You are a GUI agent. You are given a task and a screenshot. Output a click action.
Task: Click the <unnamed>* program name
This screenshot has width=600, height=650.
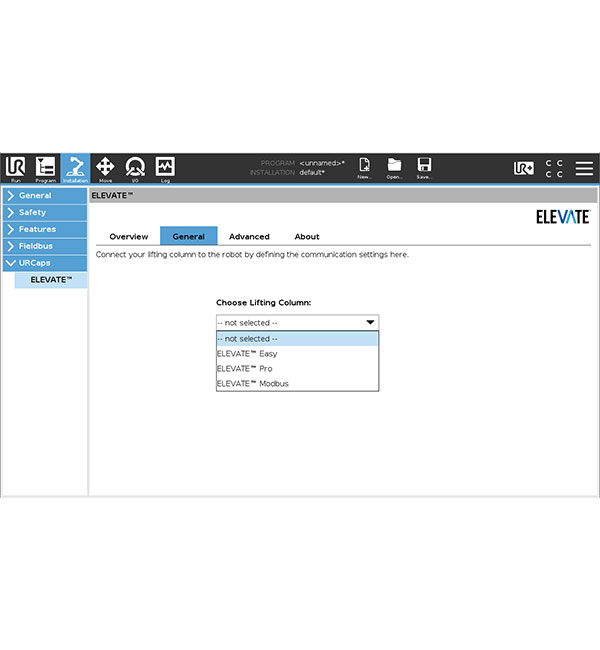click(322, 163)
